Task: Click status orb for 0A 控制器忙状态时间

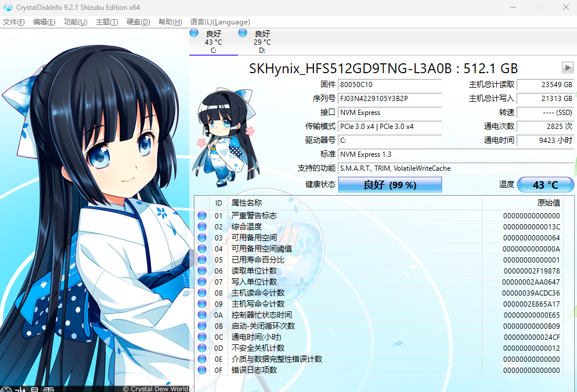Action: click(202, 315)
